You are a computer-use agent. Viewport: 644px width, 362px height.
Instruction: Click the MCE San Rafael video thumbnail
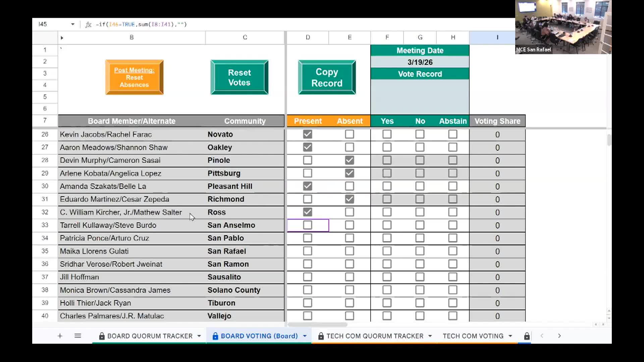click(563, 27)
